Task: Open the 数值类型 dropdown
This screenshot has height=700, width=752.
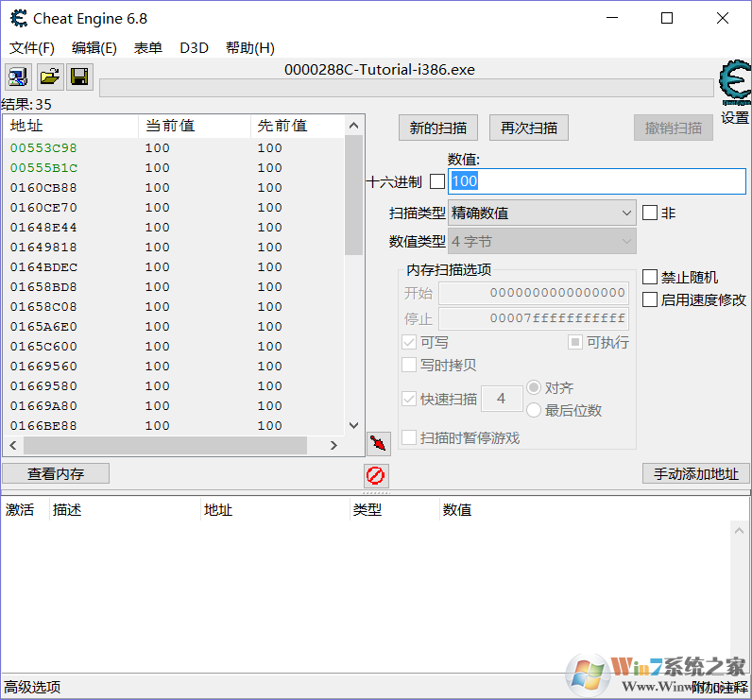Action: click(x=541, y=242)
